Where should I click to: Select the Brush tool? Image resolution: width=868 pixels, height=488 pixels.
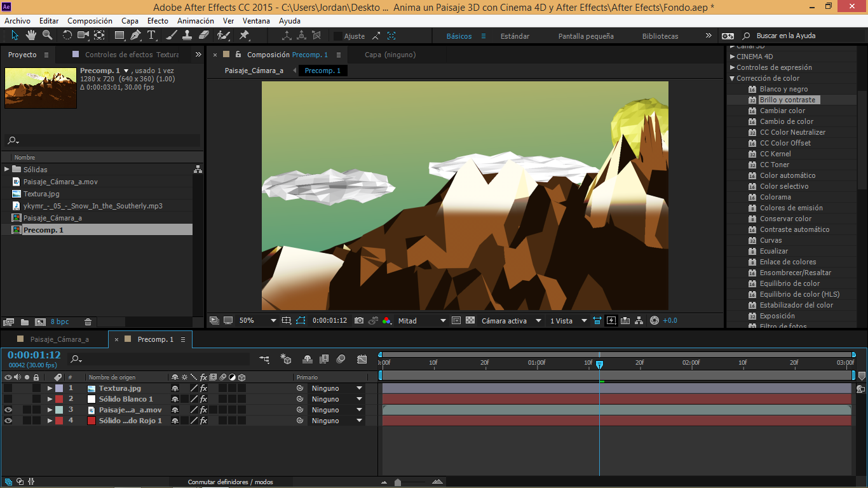click(x=173, y=36)
